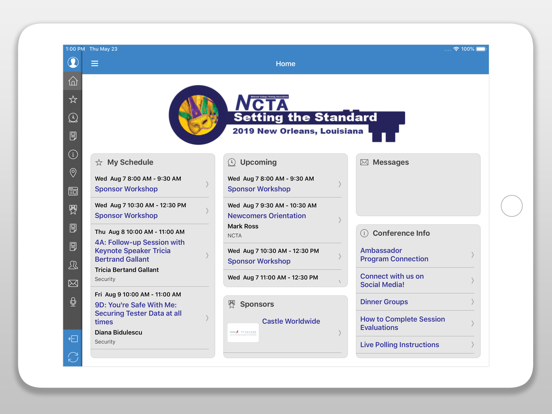Open How to Complete Session Evaluations link
Viewport: 552px width, 414px height.
(402, 323)
